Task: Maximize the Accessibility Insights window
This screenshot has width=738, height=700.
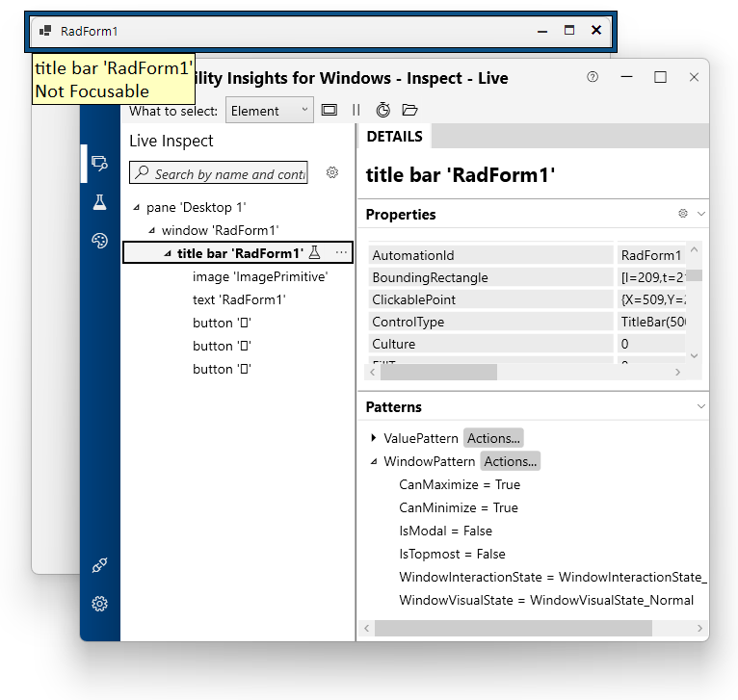Action: click(x=660, y=77)
